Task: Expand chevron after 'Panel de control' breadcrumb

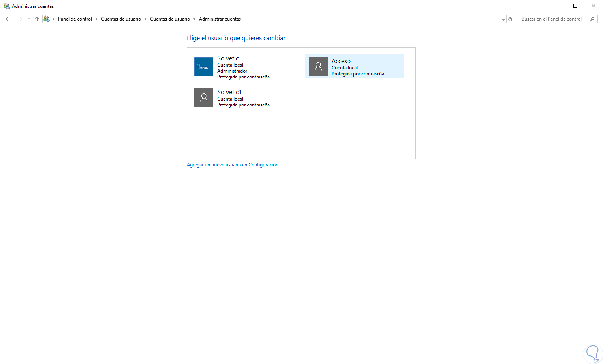Action: click(x=96, y=19)
